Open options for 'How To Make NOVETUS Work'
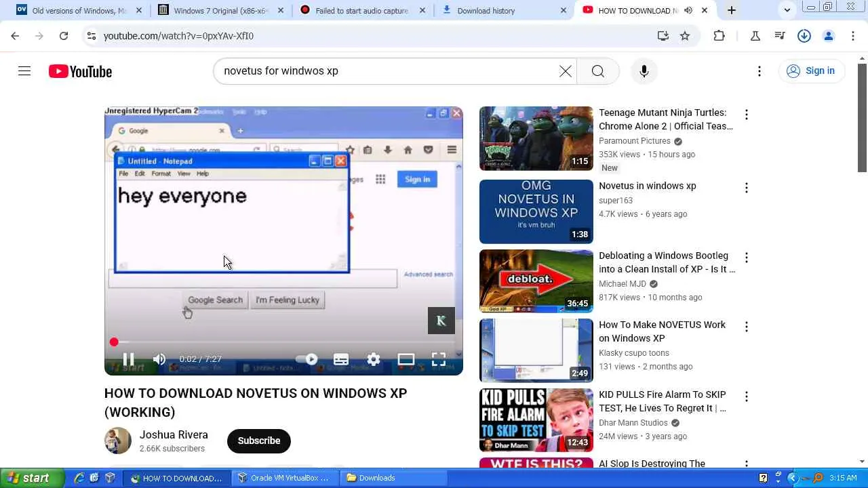The width and height of the screenshot is (868, 488). pyautogui.click(x=747, y=327)
